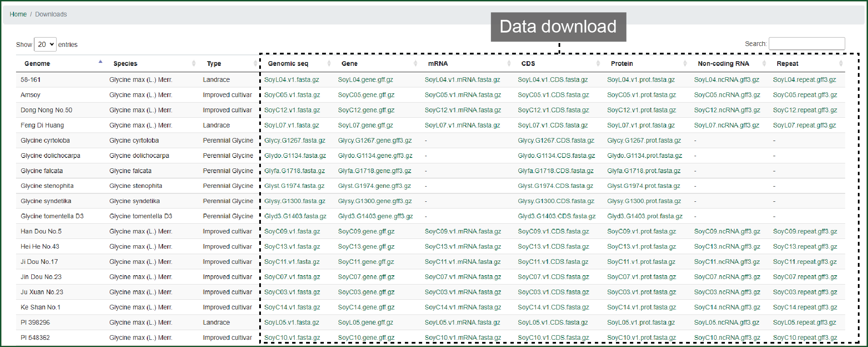The height and width of the screenshot is (347, 868).
Task: Click mRNA column sort icon
Action: (x=509, y=63)
